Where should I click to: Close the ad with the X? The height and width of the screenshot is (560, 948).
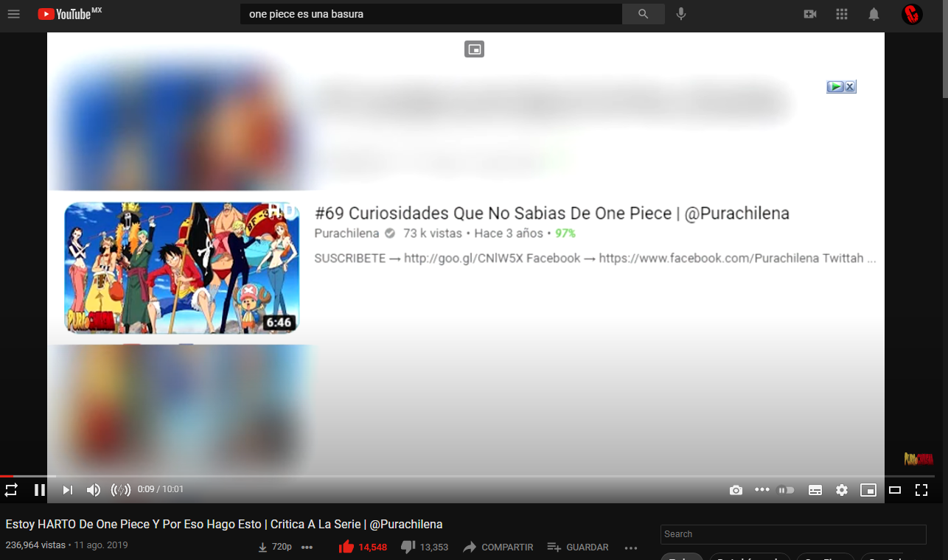point(850,87)
